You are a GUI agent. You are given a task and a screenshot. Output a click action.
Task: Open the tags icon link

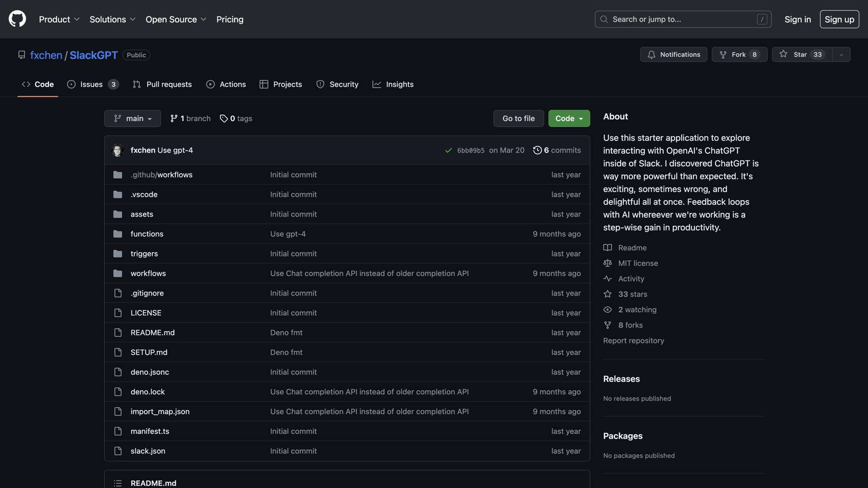coord(224,118)
